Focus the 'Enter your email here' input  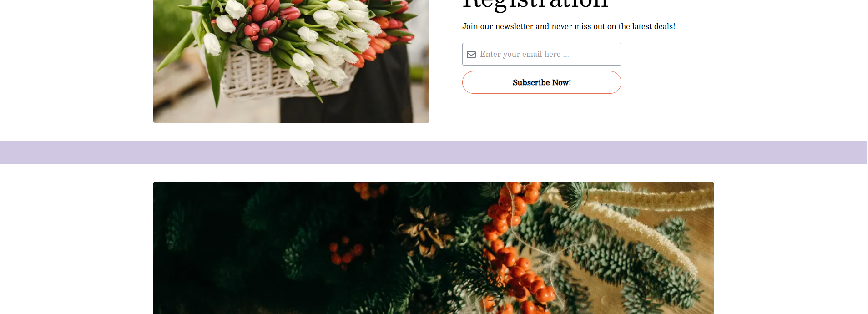[x=541, y=54]
